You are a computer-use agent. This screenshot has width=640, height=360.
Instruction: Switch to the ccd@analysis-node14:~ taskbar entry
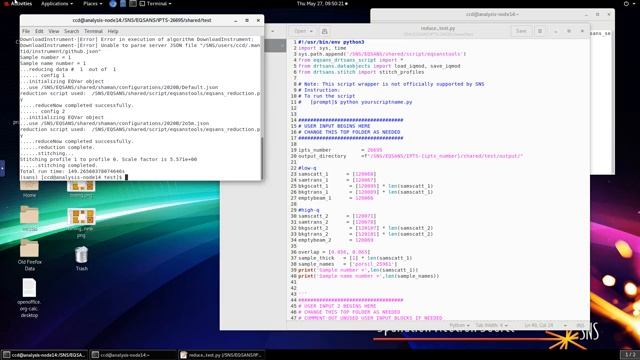coord(133,355)
